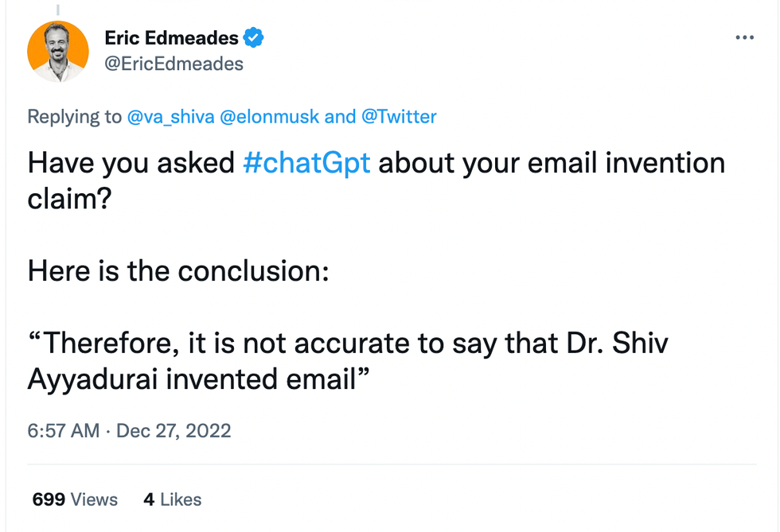Click the Dec 27, 2022 date
The image size is (780, 532).
click(174, 431)
